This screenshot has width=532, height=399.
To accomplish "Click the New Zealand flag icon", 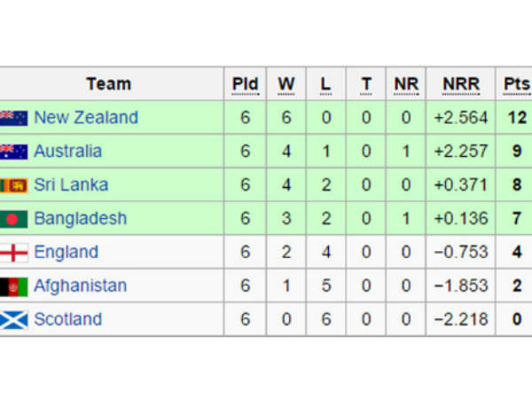I will pos(14,118).
